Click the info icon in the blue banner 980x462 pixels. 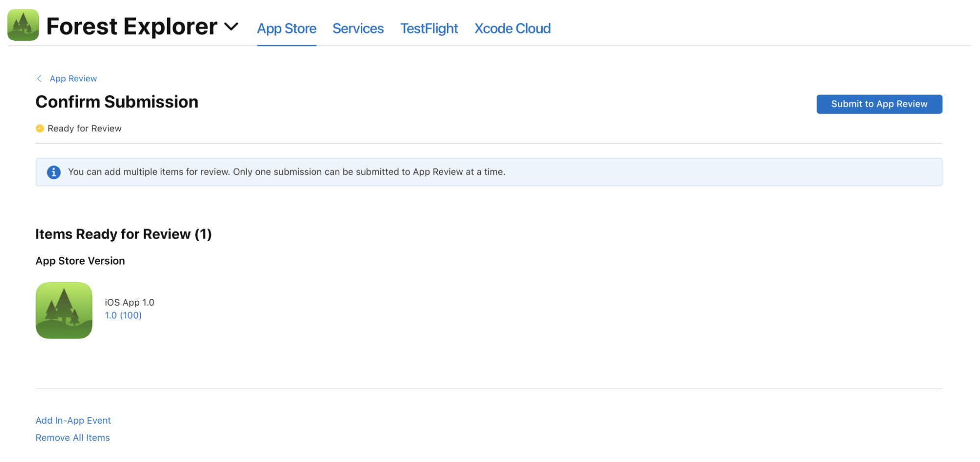coord(54,172)
